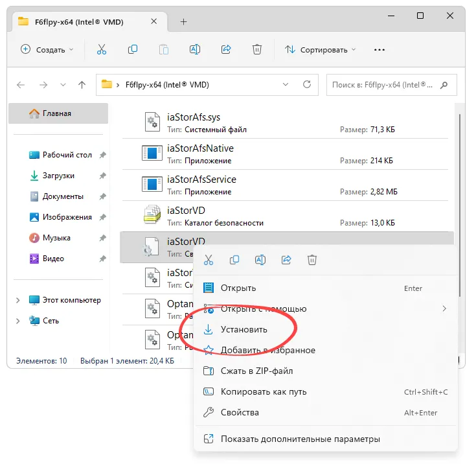Screen dimensions: 476x464
Task: Open Изображения in the sidebar
Action: [61, 217]
